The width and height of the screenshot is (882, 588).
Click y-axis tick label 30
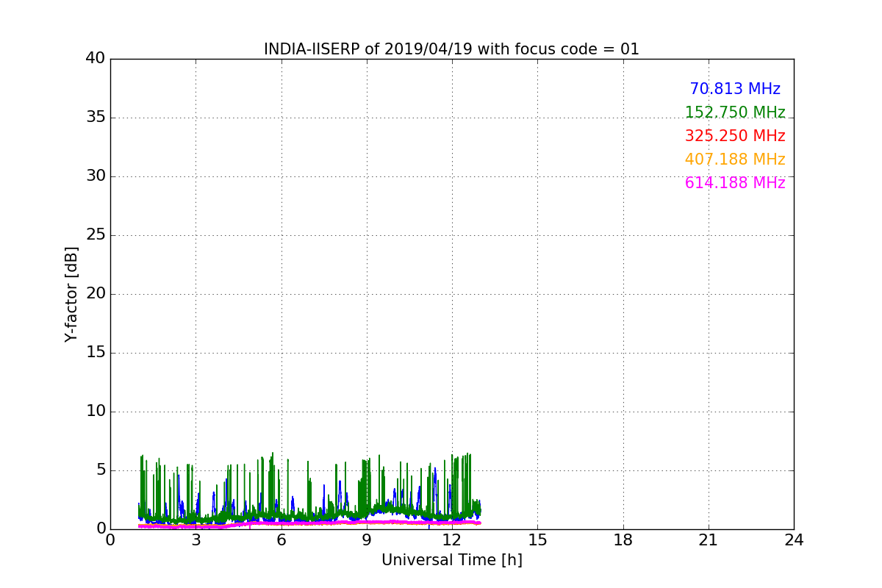click(x=96, y=176)
